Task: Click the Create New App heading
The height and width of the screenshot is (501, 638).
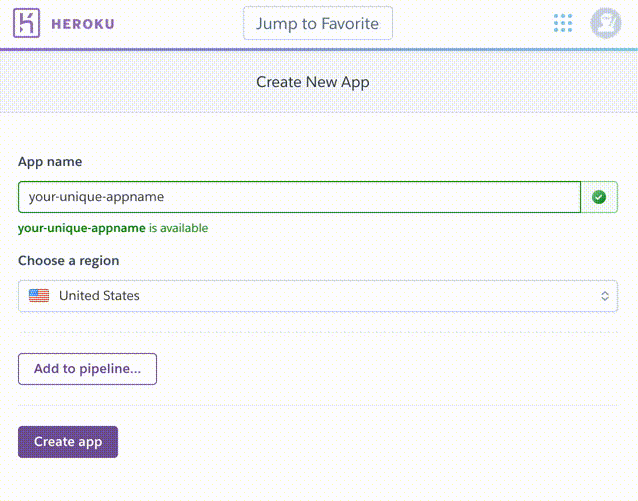Action: 313,82
